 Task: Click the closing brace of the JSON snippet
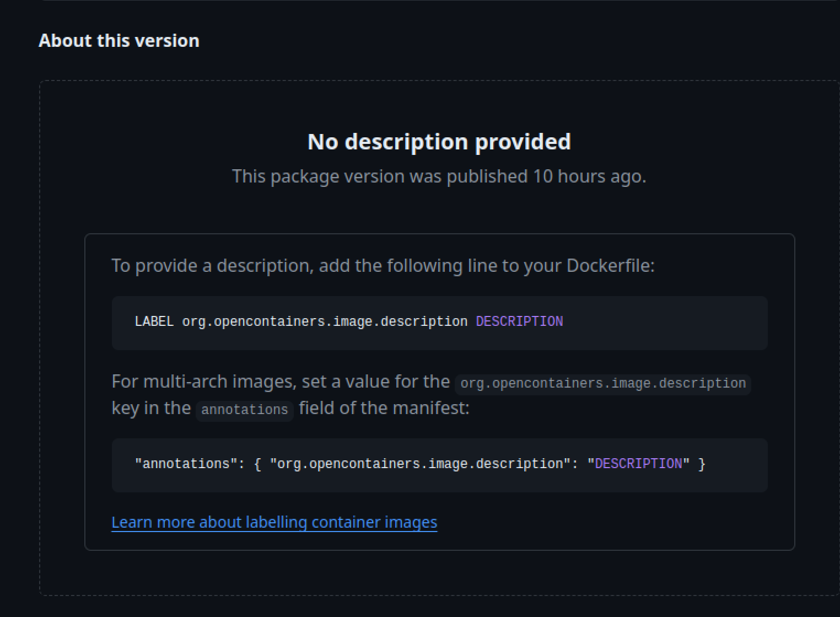[x=702, y=464]
